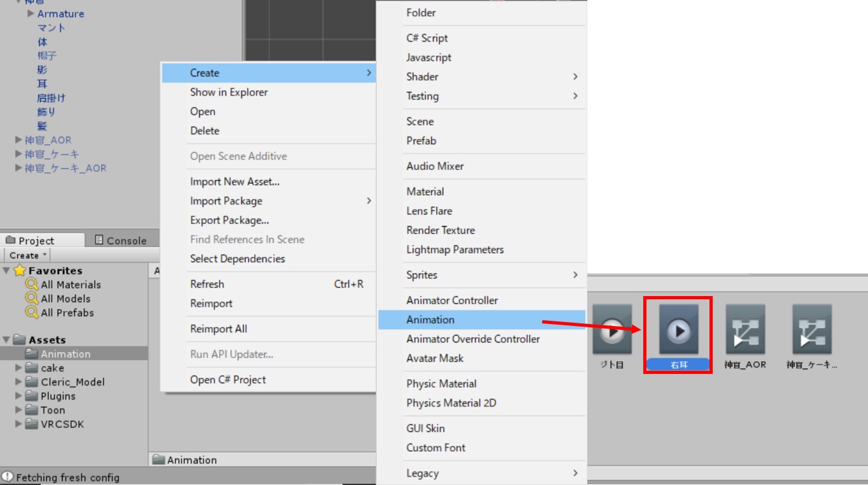This screenshot has height=485, width=868.
Task: Select the 神官_ケーキ animator controller icon
Action: pyautogui.click(x=812, y=331)
